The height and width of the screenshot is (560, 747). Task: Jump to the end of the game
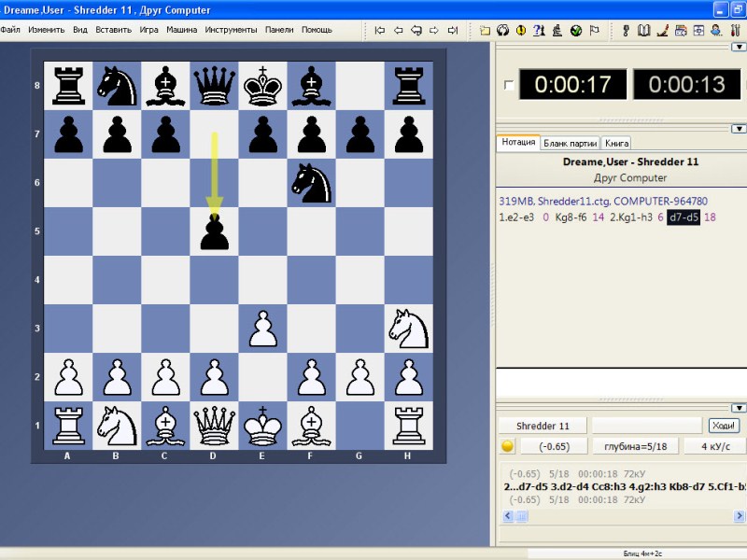click(x=451, y=30)
